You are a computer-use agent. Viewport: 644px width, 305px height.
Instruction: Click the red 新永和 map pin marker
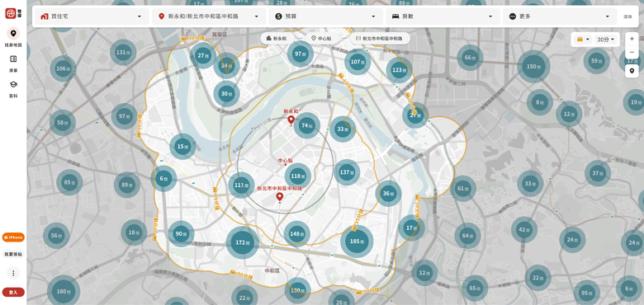[x=291, y=120]
